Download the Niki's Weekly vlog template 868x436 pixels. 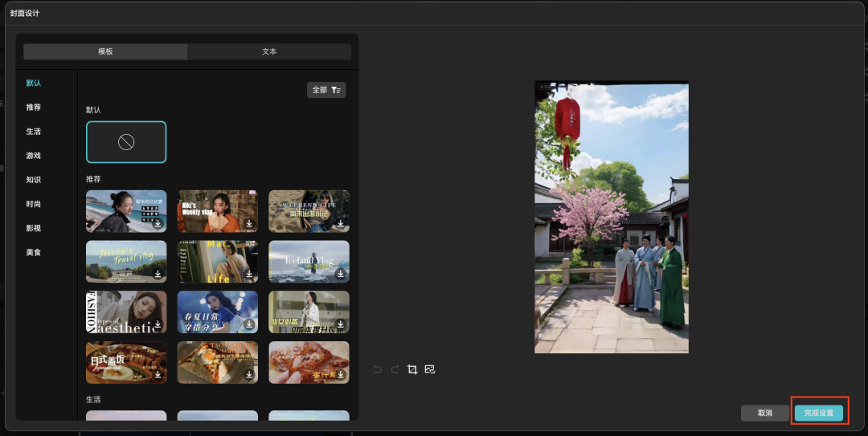(249, 224)
